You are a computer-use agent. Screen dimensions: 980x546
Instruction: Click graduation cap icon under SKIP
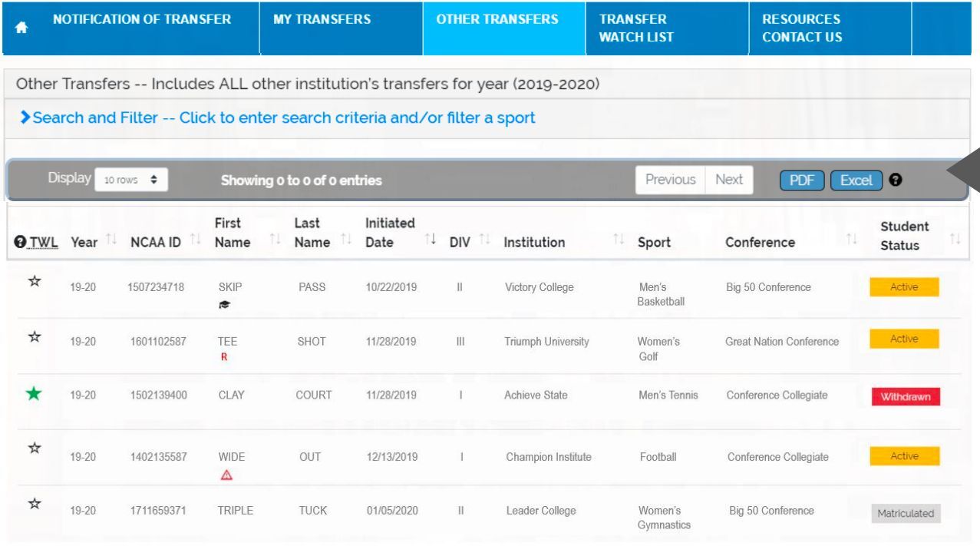225,304
